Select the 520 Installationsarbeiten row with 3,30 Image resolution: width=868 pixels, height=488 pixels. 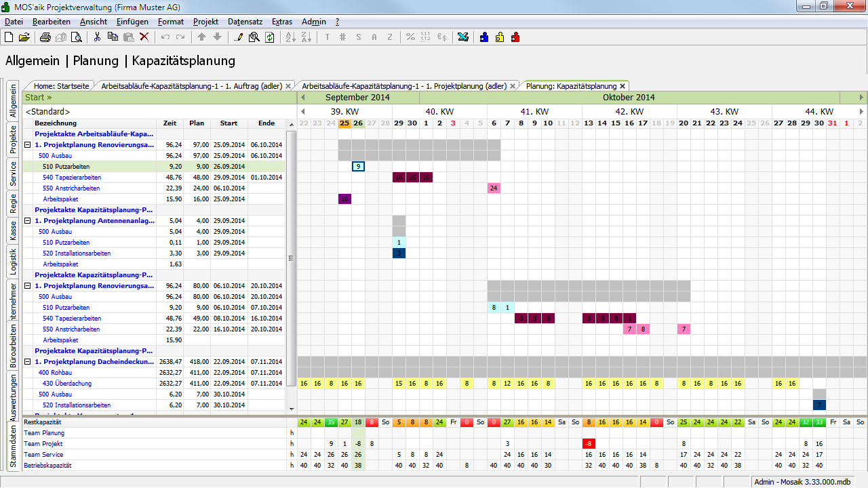pos(155,253)
